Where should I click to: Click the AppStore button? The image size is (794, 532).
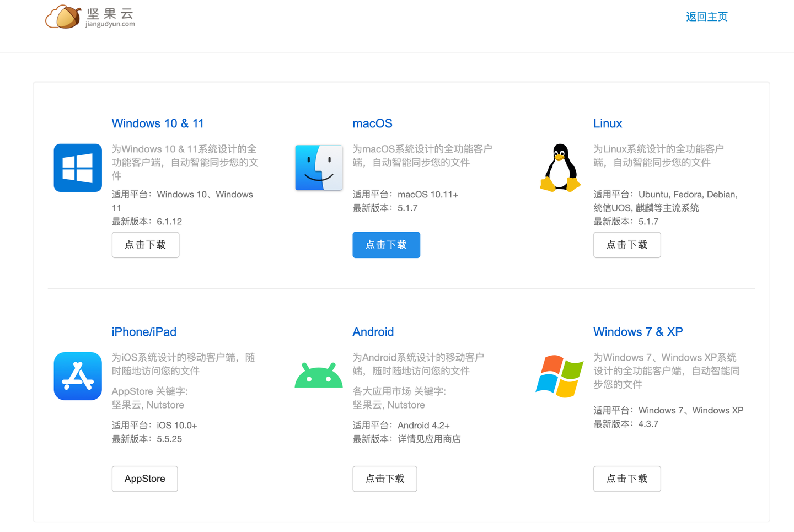tap(144, 479)
